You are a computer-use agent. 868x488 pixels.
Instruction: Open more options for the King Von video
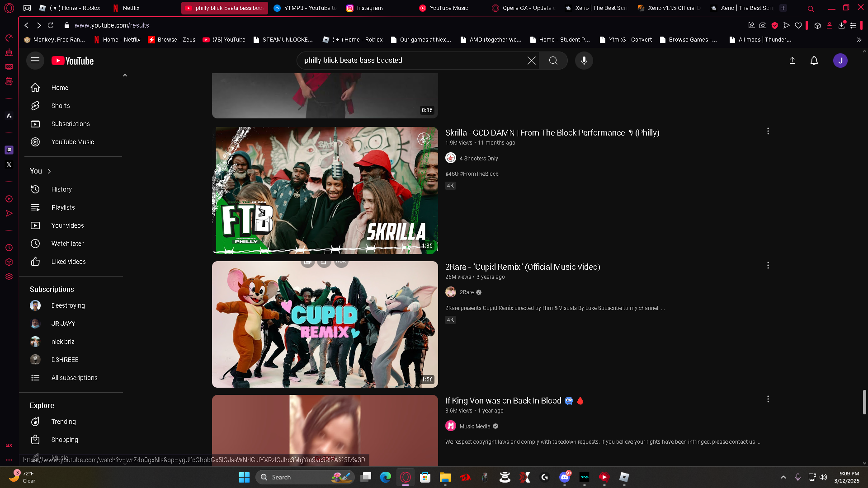pos(768,399)
